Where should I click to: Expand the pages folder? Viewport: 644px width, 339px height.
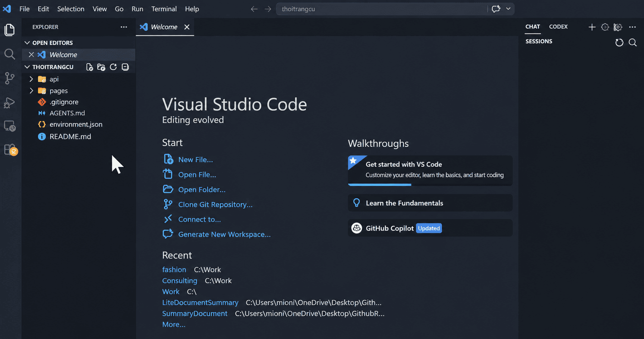[x=31, y=91]
